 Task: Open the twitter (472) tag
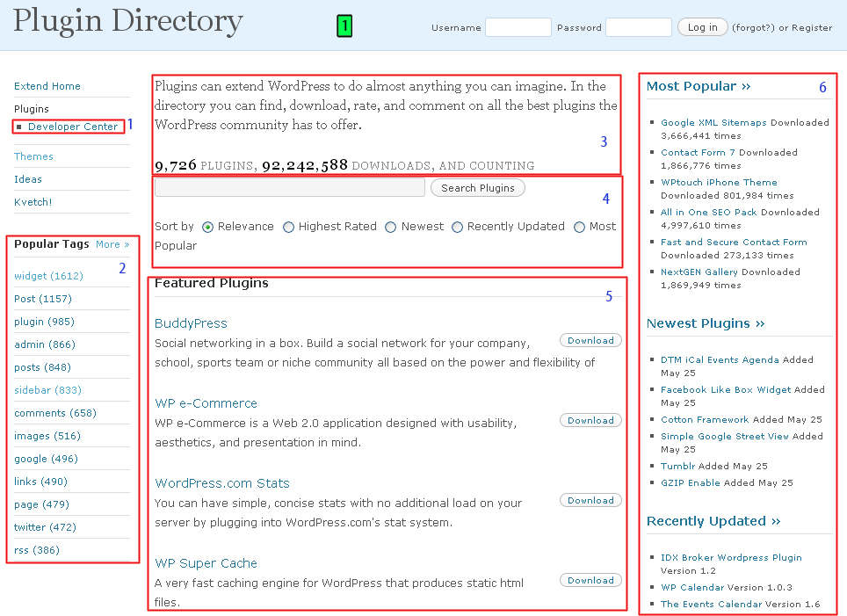point(45,527)
